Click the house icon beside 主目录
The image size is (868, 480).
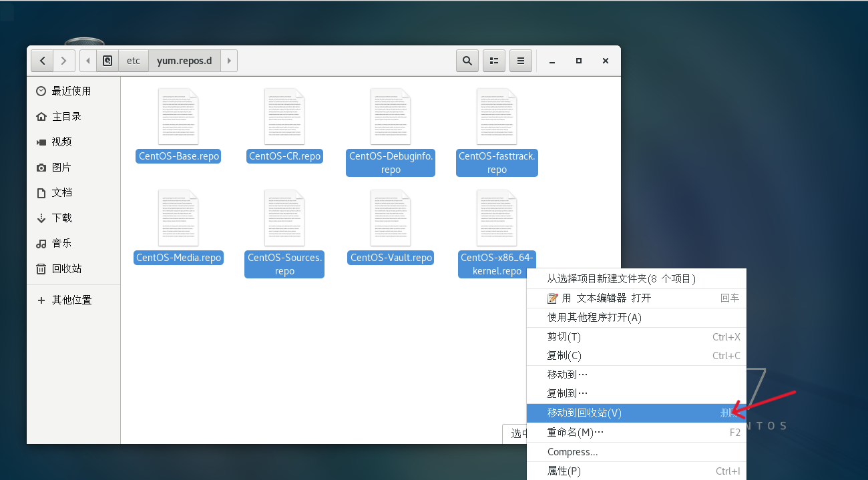[41, 116]
